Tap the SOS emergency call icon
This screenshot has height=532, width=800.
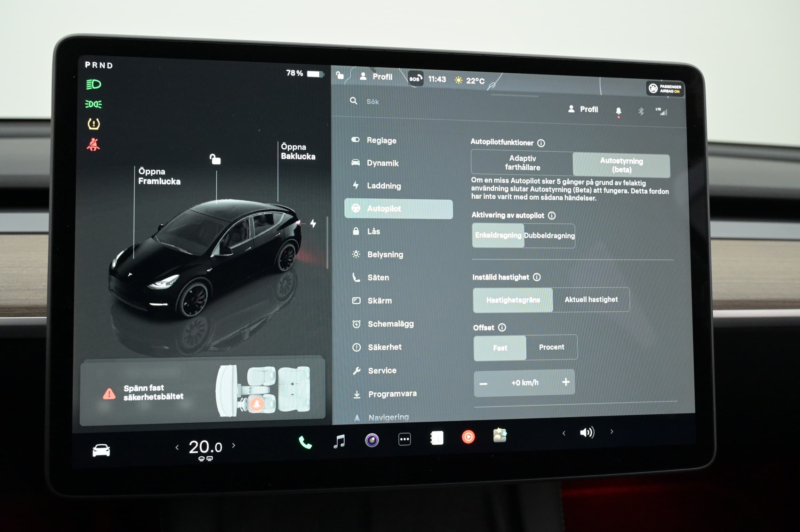point(415,79)
